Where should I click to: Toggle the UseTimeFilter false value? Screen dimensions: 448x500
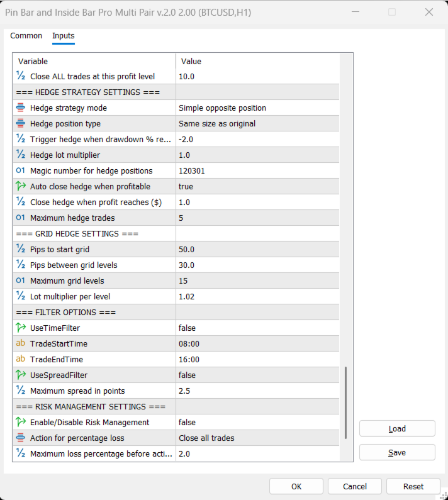(x=258, y=328)
